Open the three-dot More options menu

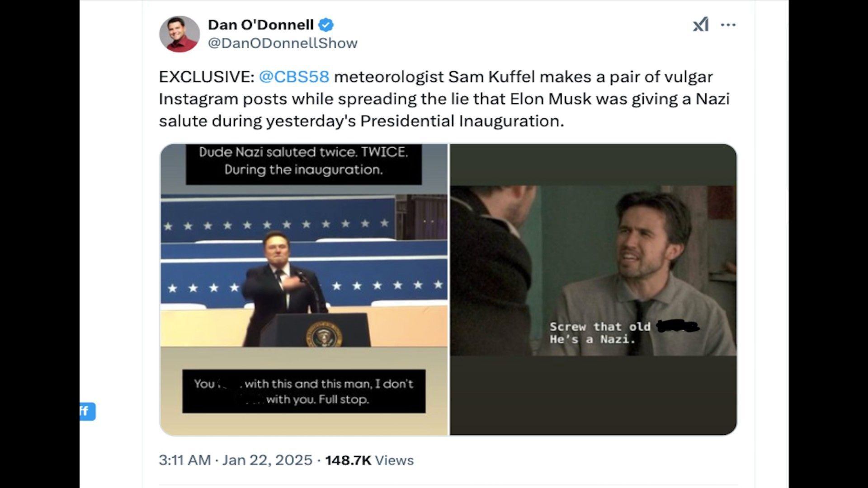[x=728, y=25]
